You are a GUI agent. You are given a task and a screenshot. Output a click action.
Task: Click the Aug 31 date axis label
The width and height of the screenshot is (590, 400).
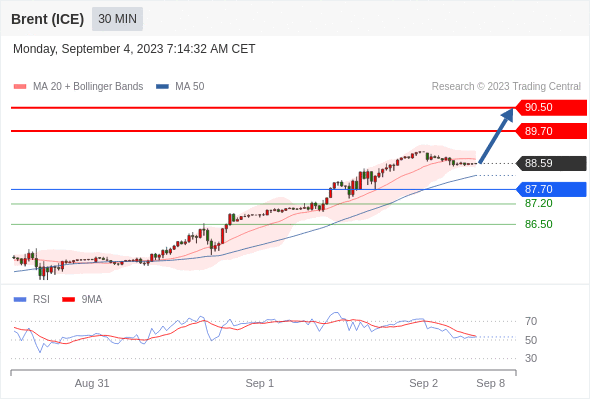tap(92, 383)
